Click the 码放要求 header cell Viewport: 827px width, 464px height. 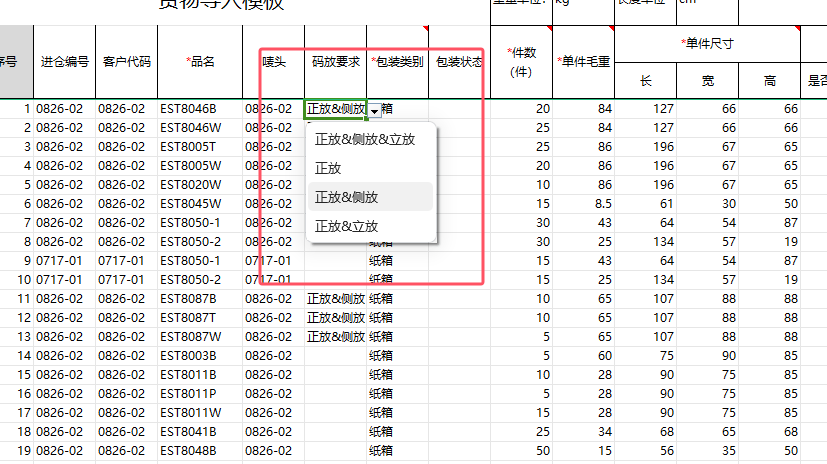coord(335,62)
